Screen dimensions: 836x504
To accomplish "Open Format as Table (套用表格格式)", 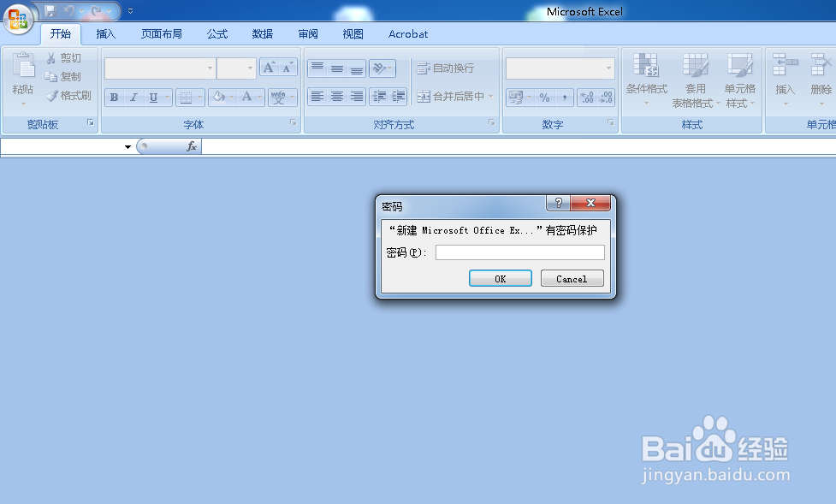I will [696, 79].
